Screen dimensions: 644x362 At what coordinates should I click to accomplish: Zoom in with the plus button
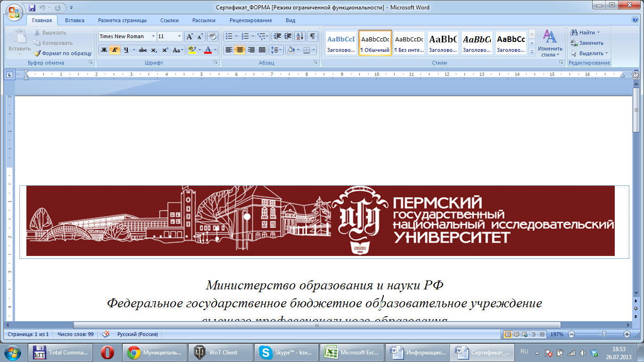(627, 334)
